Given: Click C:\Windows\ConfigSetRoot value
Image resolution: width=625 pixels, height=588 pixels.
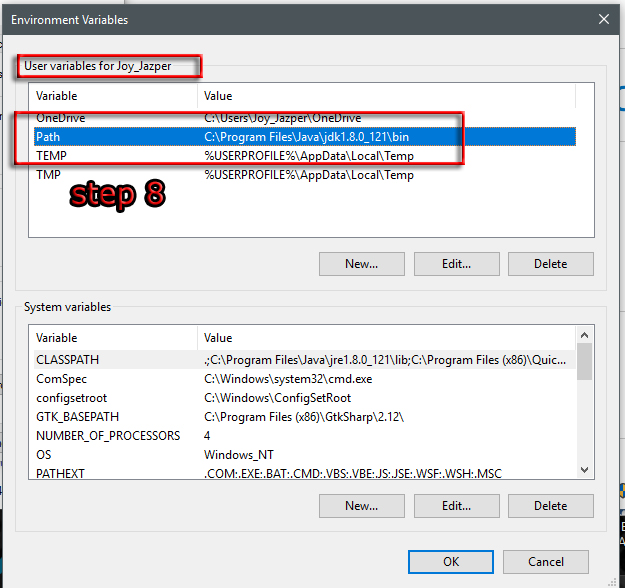Looking at the screenshot, I should click(x=277, y=398).
